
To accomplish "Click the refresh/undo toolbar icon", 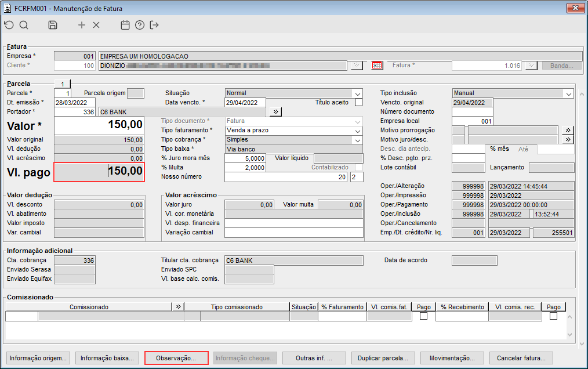I will pyautogui.click(x=9, y=25).
